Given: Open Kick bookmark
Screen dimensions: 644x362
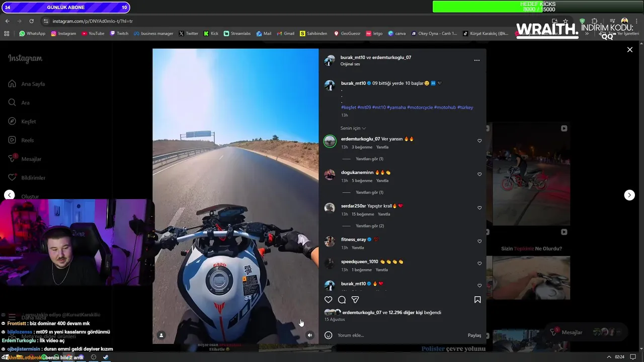Looking at the screenshot, I should [x=211, y=34].
